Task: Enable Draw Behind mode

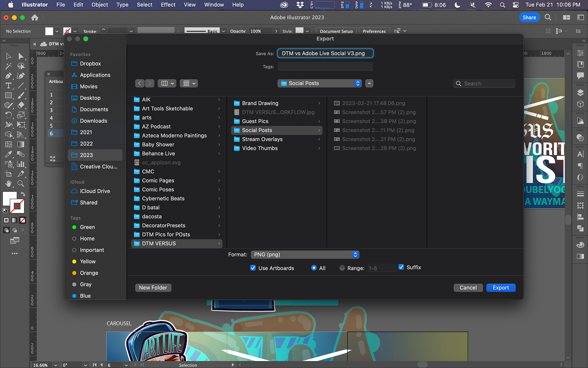Action: pyautogui.click(x=14, y=230)
